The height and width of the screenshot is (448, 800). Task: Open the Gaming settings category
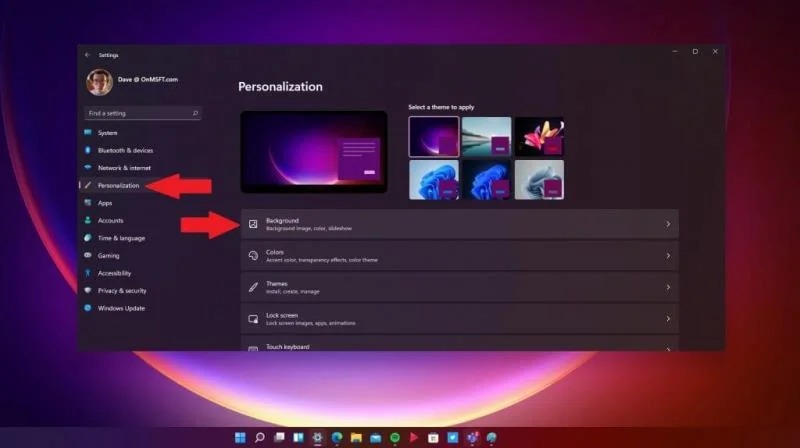[x=109, y=256]
